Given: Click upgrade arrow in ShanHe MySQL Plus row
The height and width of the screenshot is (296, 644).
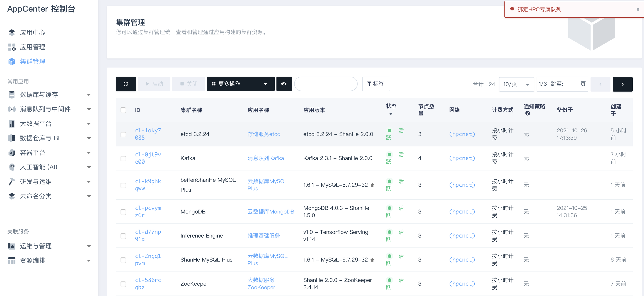Looking at the screenshot, I should coord(372,260).
